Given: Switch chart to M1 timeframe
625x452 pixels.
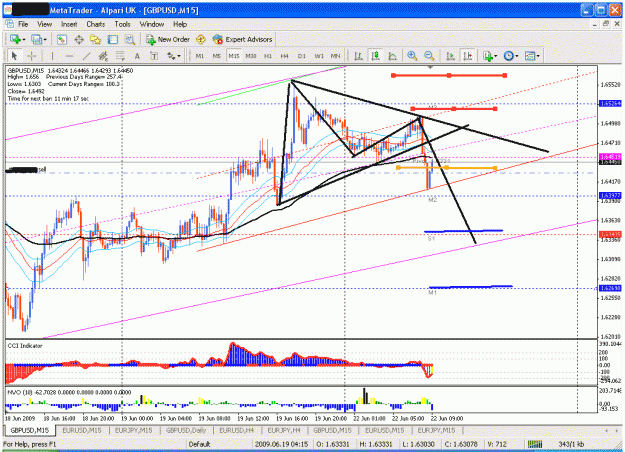Looking at the screenshot, I should click(x=200, y=56).
